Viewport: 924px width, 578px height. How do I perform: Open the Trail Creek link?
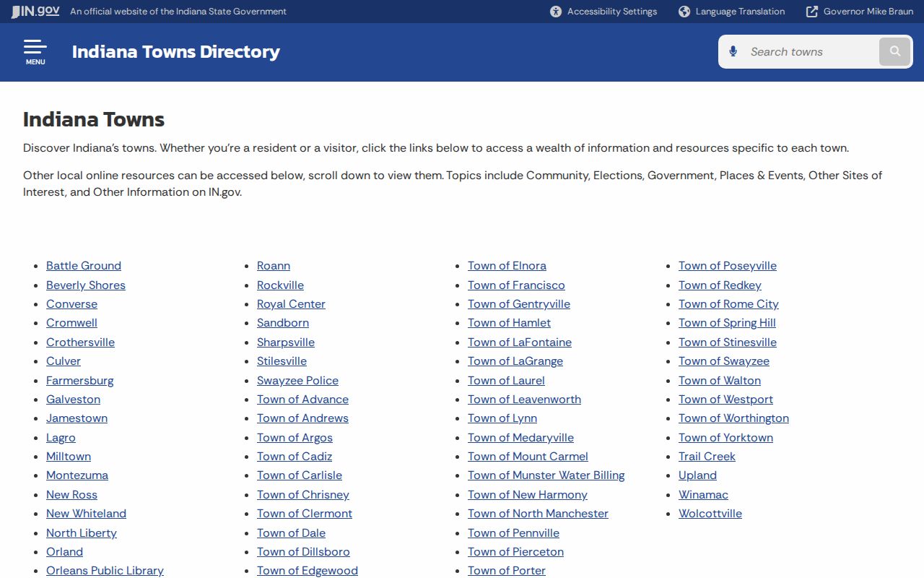tap(707, 457)
